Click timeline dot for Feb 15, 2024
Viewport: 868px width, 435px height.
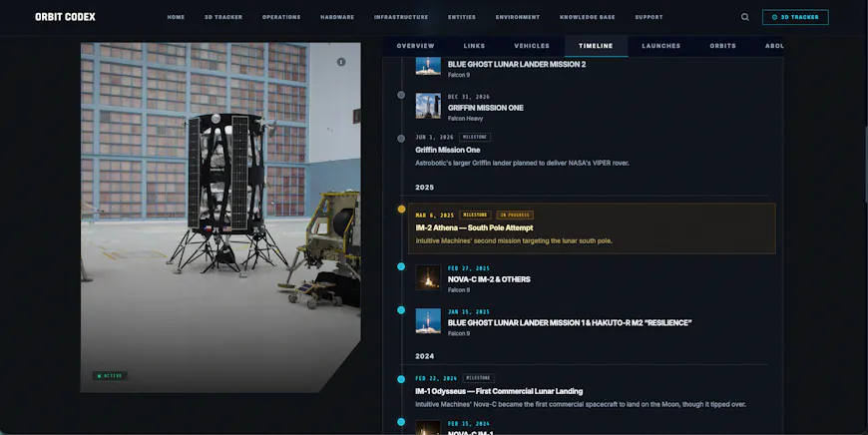(401, 422)
